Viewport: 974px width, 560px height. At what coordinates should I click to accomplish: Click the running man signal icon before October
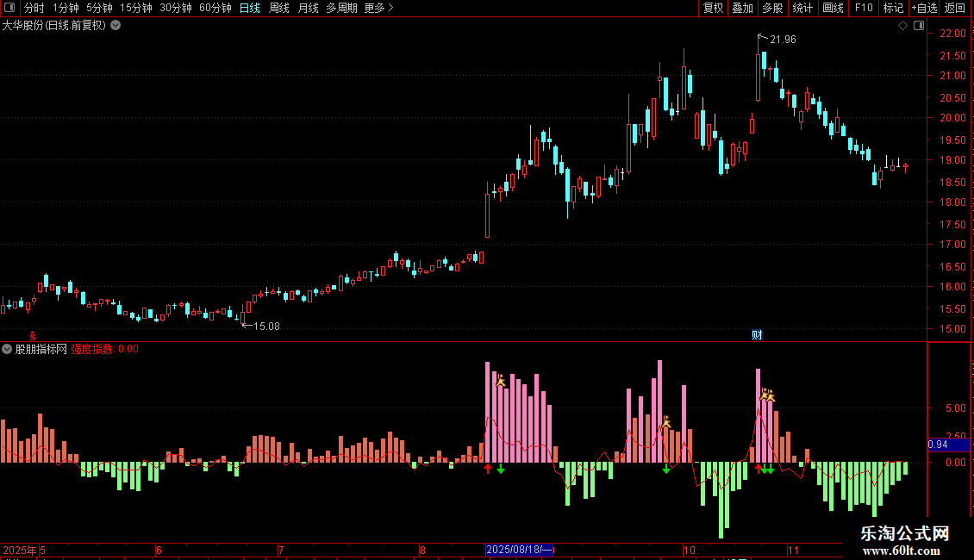tap(666, 422)
